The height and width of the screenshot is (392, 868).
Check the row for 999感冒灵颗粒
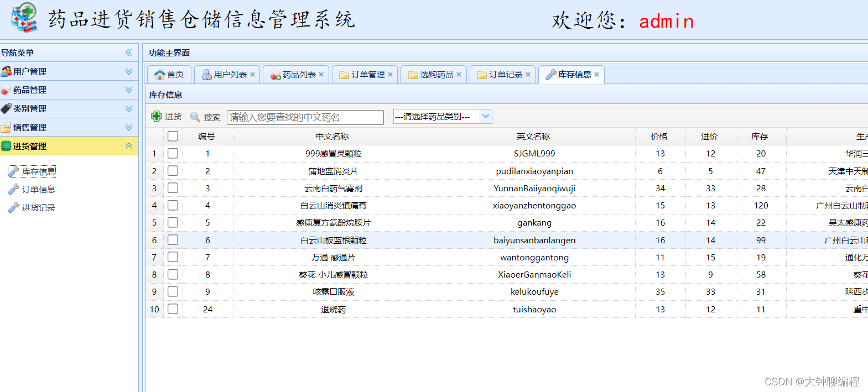[173, 153]
